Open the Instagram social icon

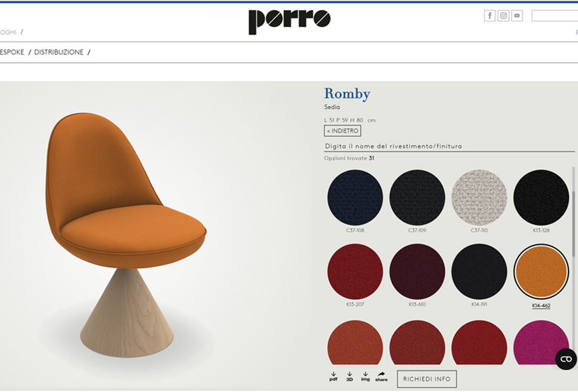tap(504, 15)
